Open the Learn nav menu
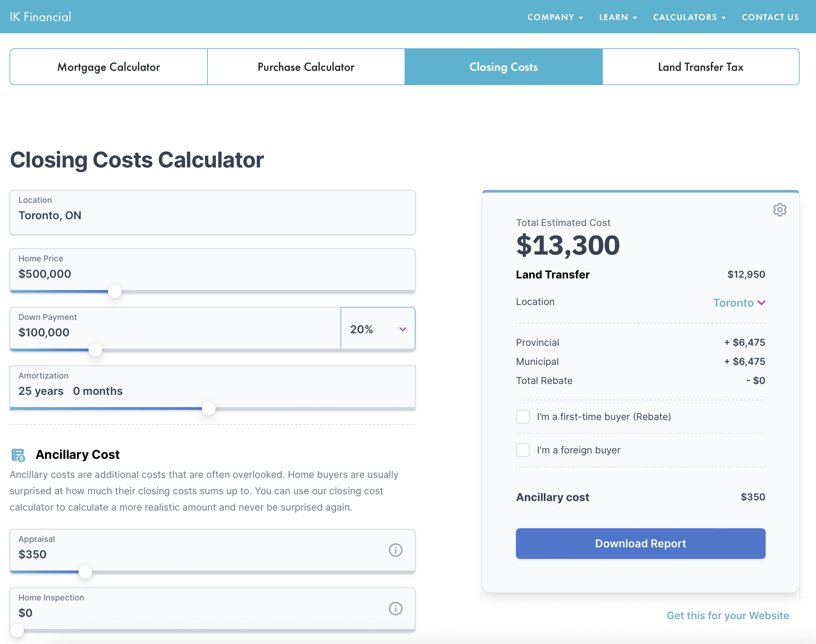This screenshot has height=644, width=816. [x=617, y=17]
